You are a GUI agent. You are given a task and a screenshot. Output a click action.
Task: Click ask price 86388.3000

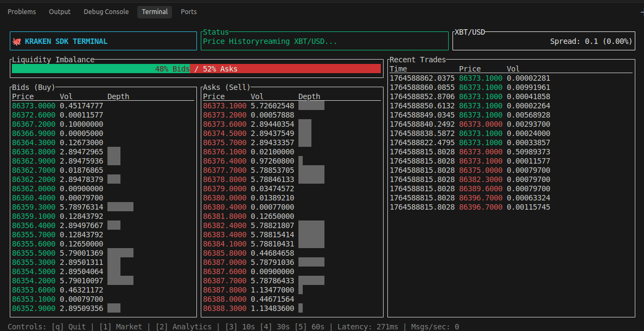click(224, 308)
